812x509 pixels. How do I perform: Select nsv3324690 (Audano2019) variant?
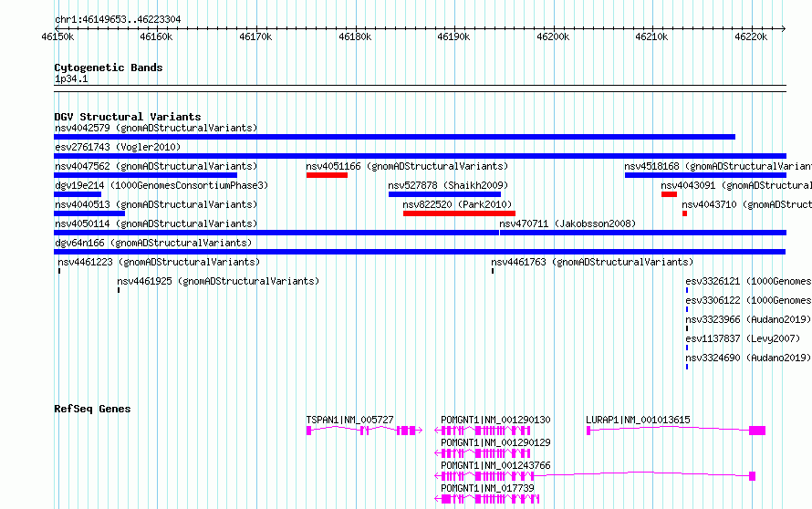click(748, 358)
